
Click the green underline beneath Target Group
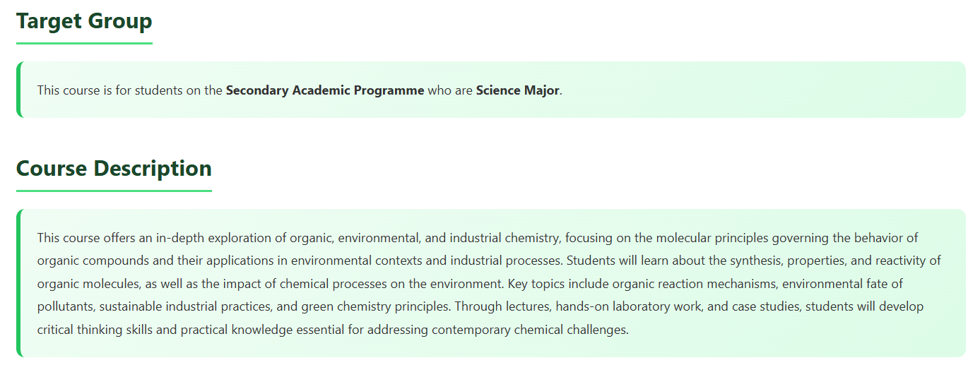[84, 43]
